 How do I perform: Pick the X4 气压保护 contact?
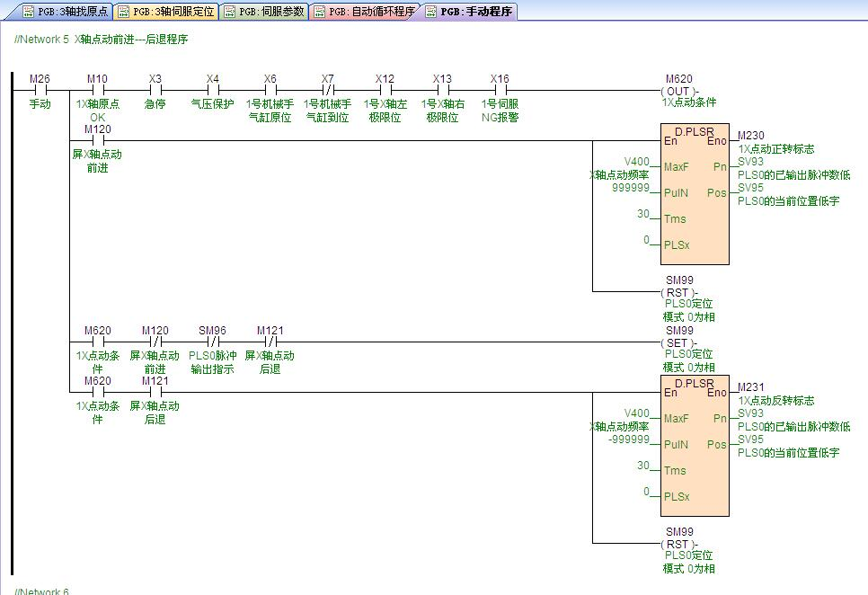click(x=212, y=90)
